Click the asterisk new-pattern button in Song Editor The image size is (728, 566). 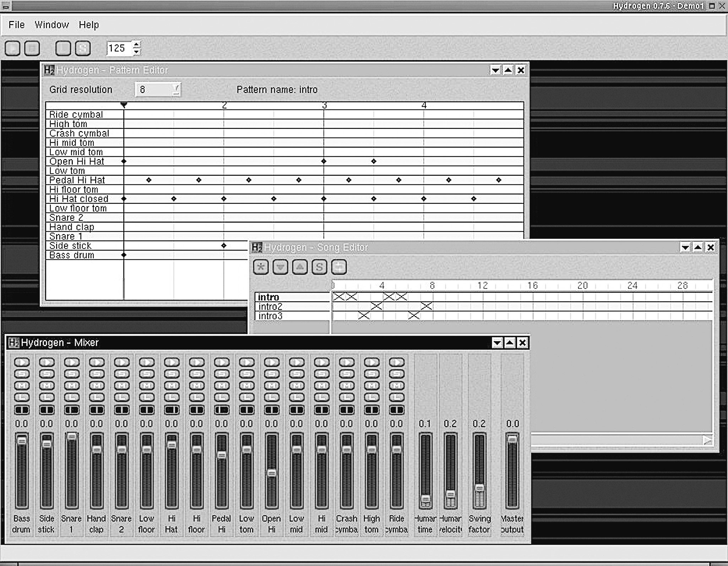point(261,267)
